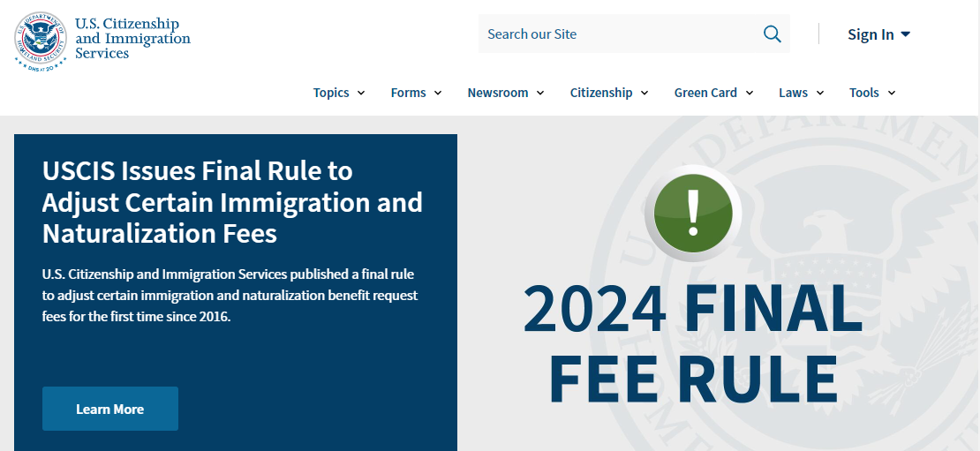The image size is (980, 451).
Task: Open the Newsroom menu
Action: 506,93
